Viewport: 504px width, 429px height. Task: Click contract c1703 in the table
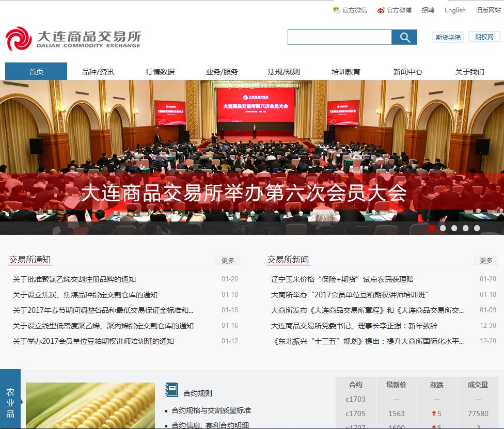pyautogui.click(x=355, y=399)
